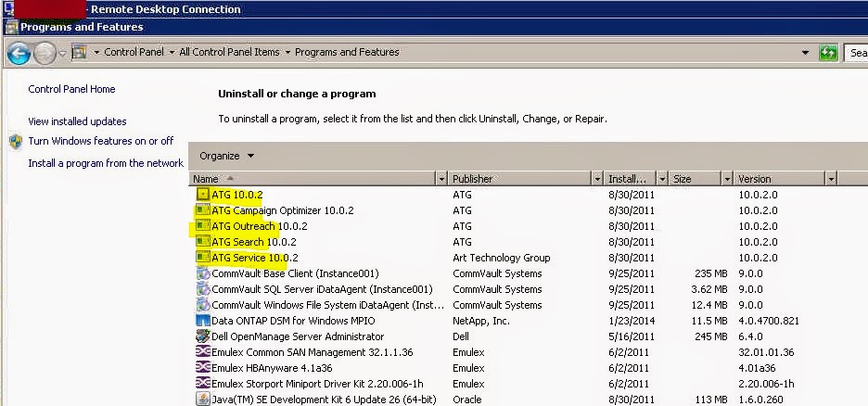Sort by Version column header
The image size is (868, 406).
780,179
